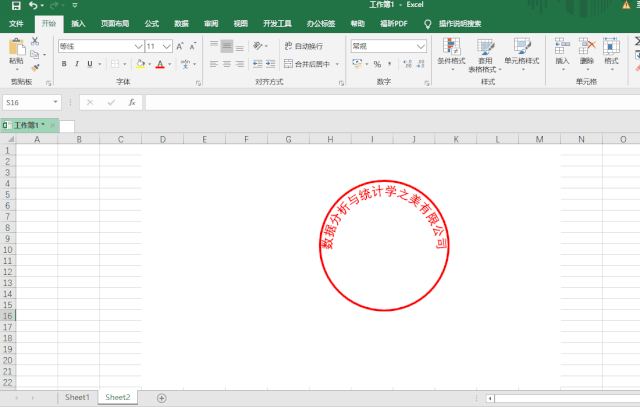Click 合并后居中 merge and center
The width and height of the screenshot is (640, 407).
coord(307,64)
